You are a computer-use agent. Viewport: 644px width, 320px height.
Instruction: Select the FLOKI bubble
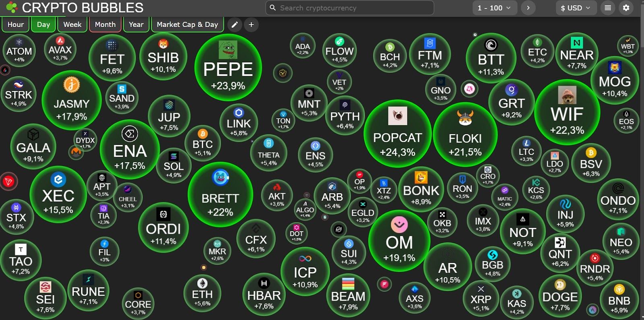point(465,134)
